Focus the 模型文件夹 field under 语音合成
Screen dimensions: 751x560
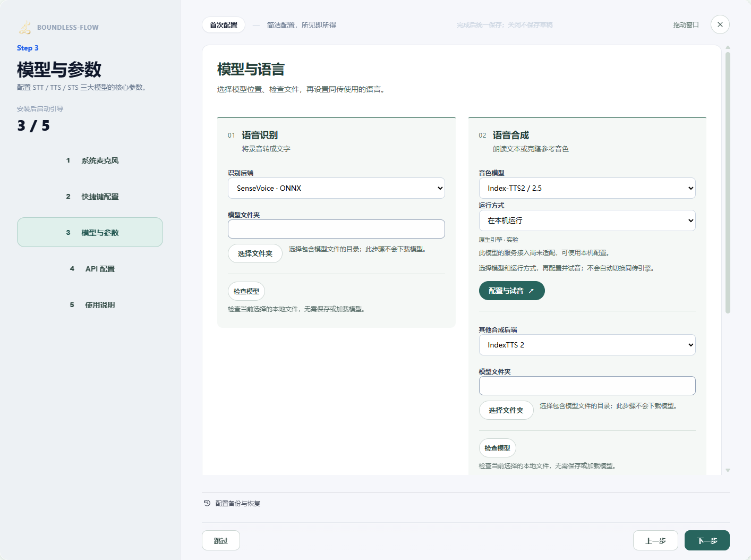(x=587, y=386)
